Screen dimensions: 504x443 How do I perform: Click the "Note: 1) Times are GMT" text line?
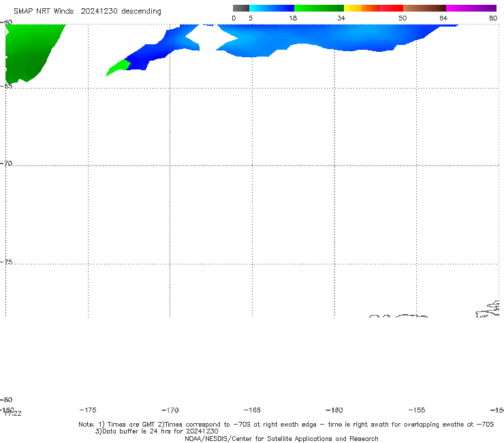click(x=286, y=425)
